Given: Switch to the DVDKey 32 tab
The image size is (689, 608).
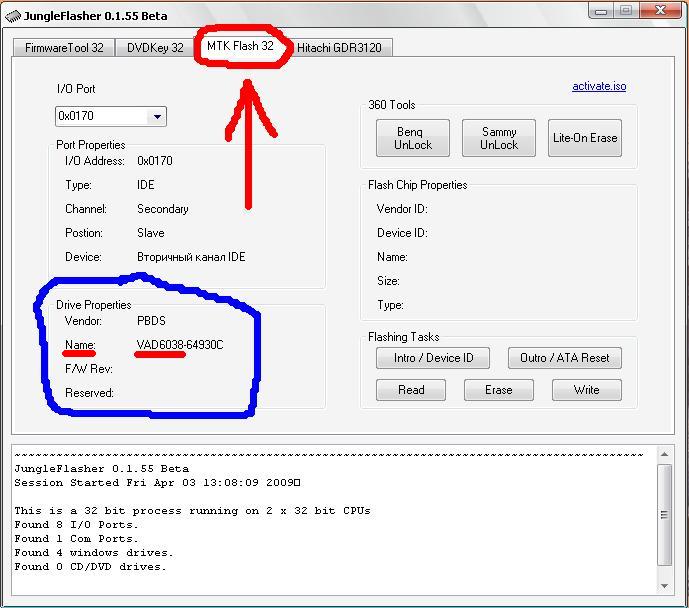Looking at the screenshot, I should [155, 47].
